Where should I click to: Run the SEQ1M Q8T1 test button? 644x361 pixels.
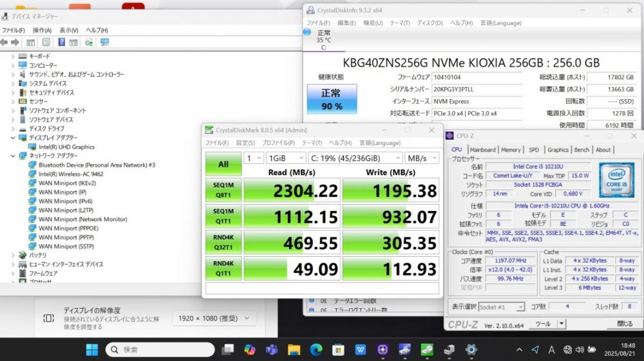[x=223, y=190]
